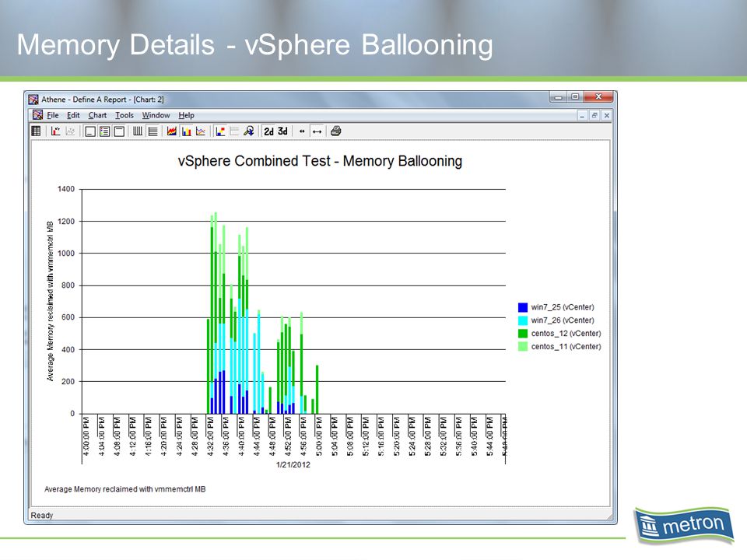Switch chart to 3d view

point(283,131)
